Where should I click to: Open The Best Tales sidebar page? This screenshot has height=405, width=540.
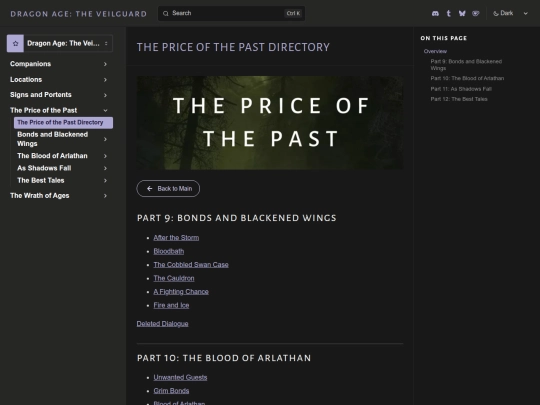[41, 180]
